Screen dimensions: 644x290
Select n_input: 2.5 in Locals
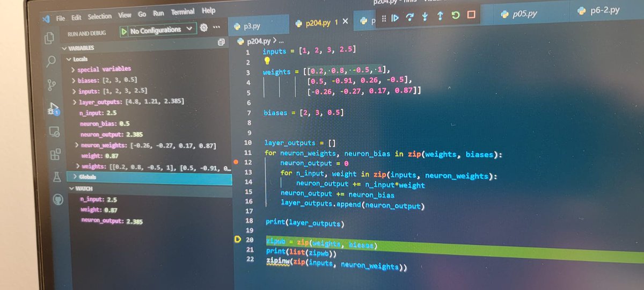pos(97,113)
